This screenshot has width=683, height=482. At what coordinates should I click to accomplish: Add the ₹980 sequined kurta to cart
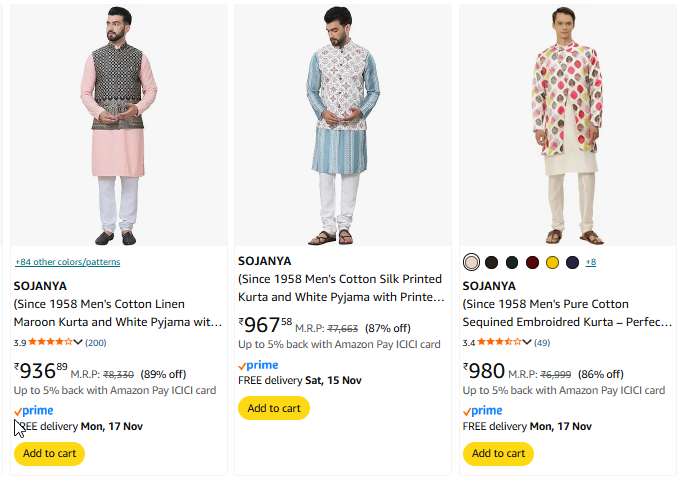[x=497, y=453]
